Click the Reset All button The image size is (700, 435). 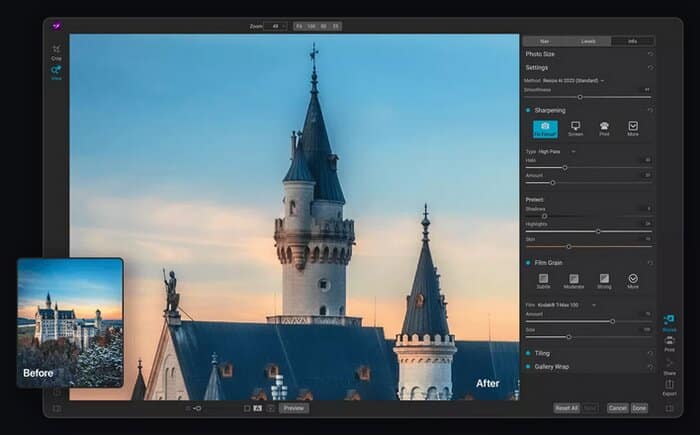pyautogui.click(x=567, y=408)
